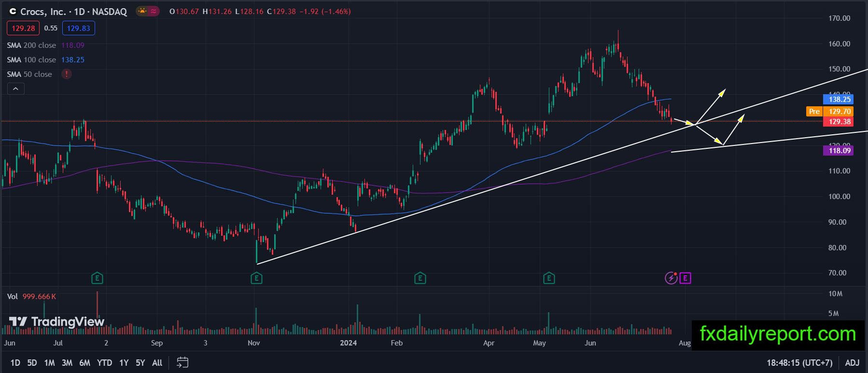Screen dimensions: 868x373
Task: Click the blue 138.25 SMA price label
Action: click(839, 100)
